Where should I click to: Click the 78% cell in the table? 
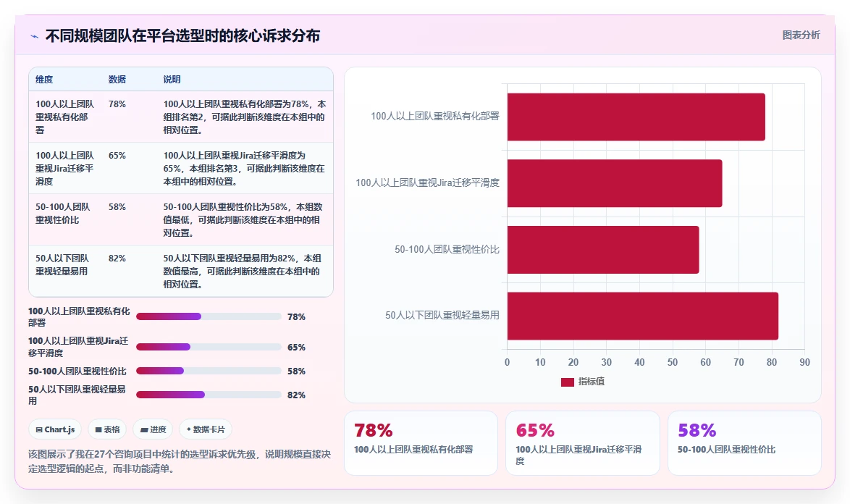pyautogui.click(x=117, y=104)
